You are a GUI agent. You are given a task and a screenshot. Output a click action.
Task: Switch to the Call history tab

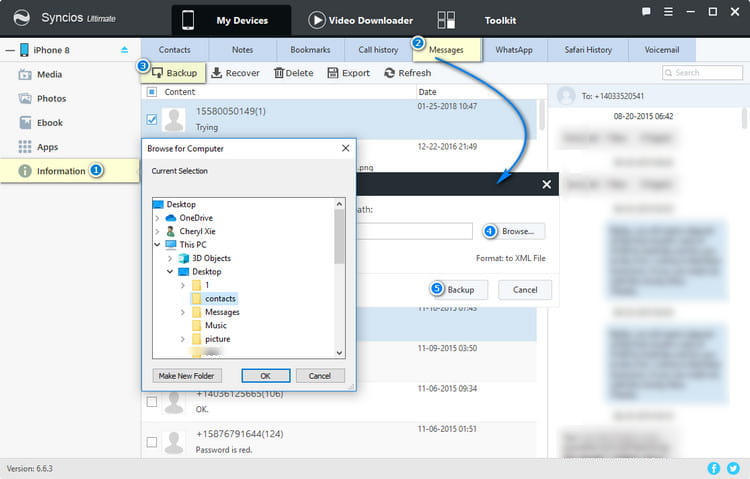pos(378,50)
